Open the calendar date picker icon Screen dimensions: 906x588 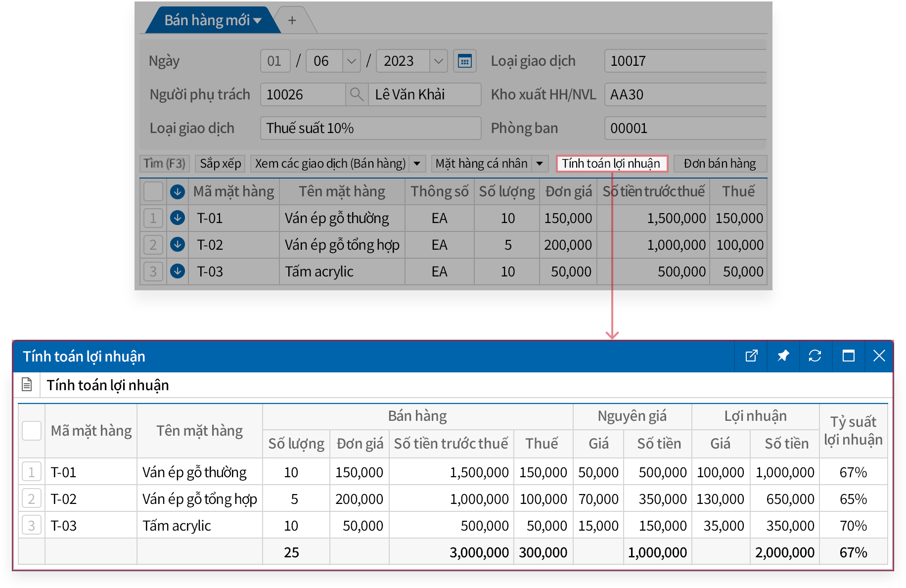[464, 61]
